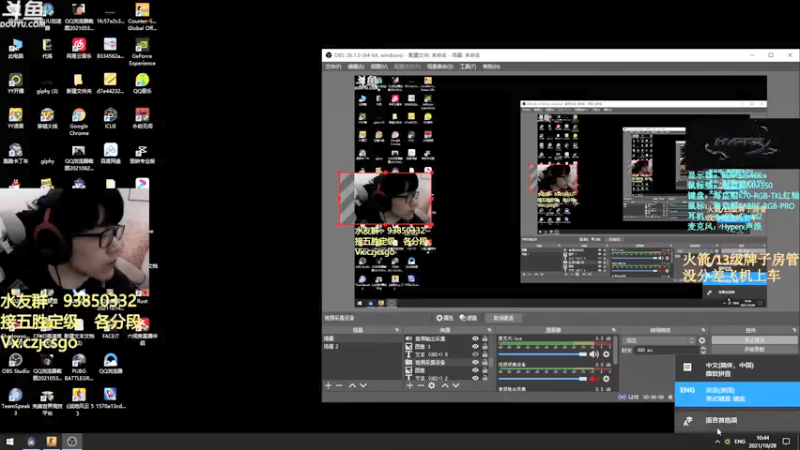800x450 pixels.
Task: Select scene 场景 2 in the scenes list
Action: tap(361, 346)
